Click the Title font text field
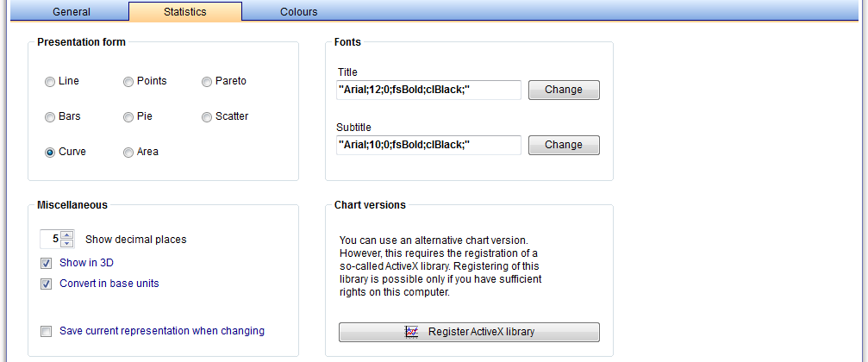This screenshot has width=868, height=362. tap(428, 90)
